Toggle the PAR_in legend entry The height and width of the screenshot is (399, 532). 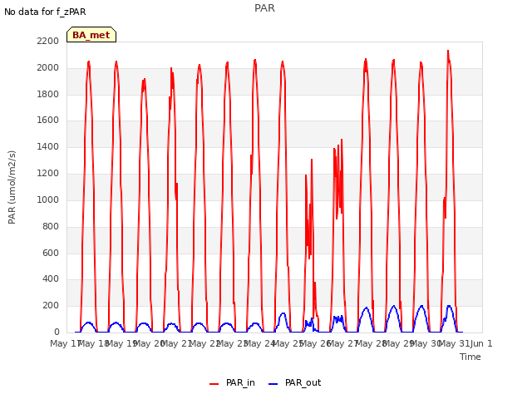tap(233, 382)
